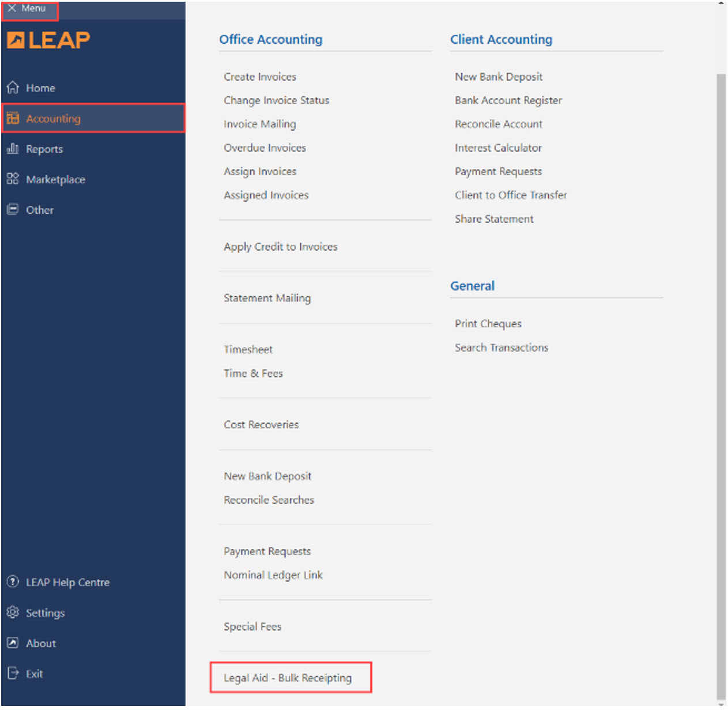
Task: Choose Client to Office Transfer
Action: [x=511, y=195]
